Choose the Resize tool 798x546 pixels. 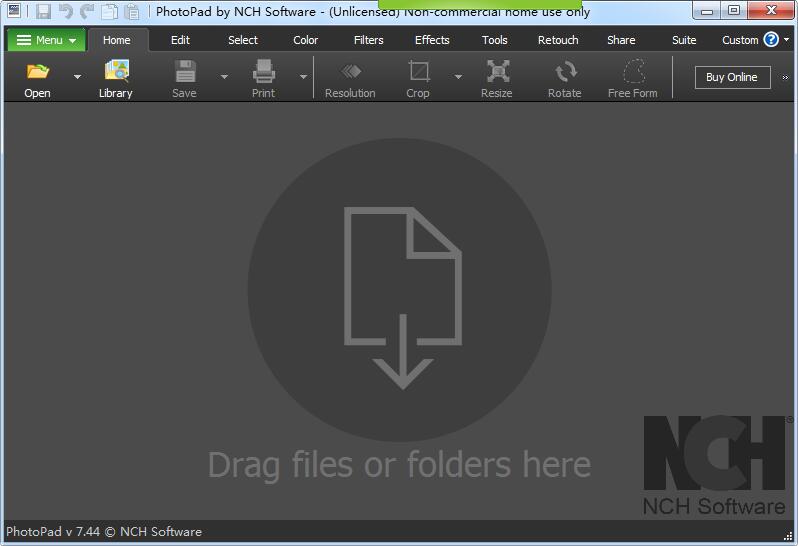coord(496,73)
